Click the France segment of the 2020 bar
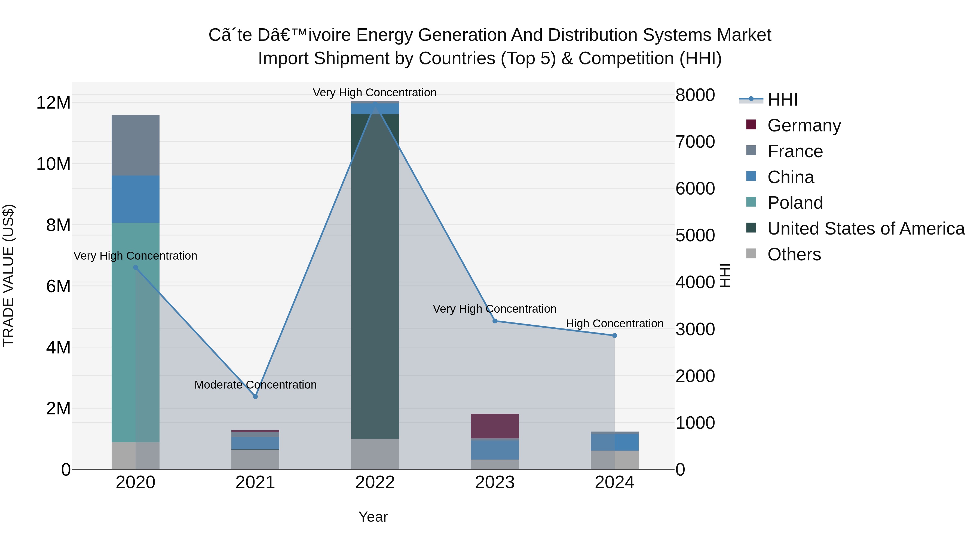This screenshot has height=551, width=980. pos(136,145)
